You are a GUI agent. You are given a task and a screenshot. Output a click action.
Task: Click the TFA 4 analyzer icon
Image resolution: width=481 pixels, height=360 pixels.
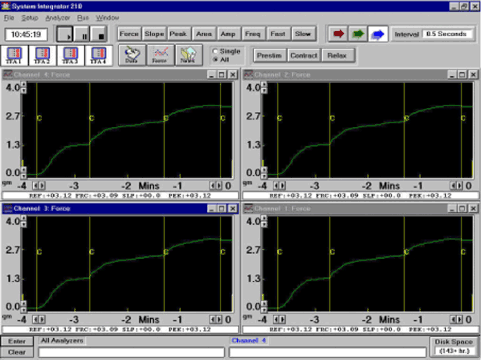click(x=98, y=55)
